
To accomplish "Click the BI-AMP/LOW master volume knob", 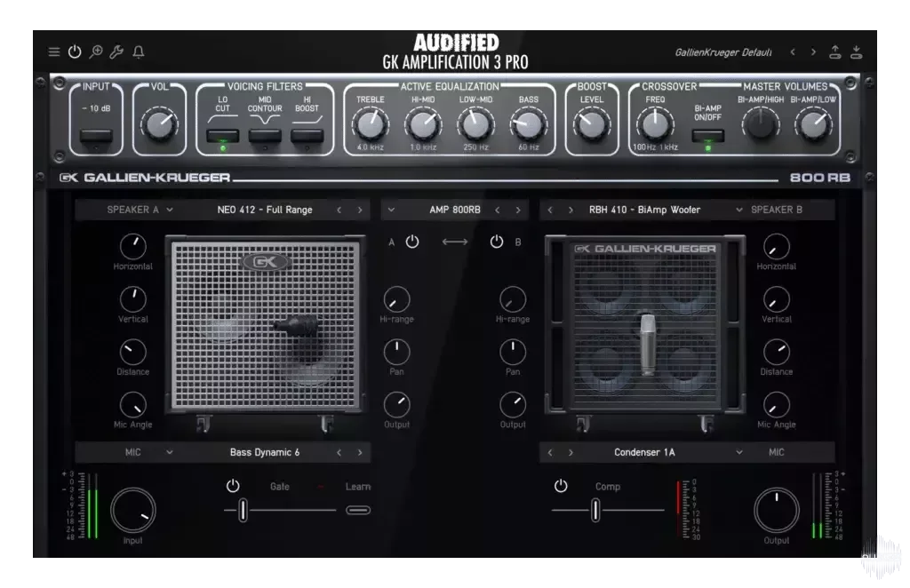I will [814, 124].
